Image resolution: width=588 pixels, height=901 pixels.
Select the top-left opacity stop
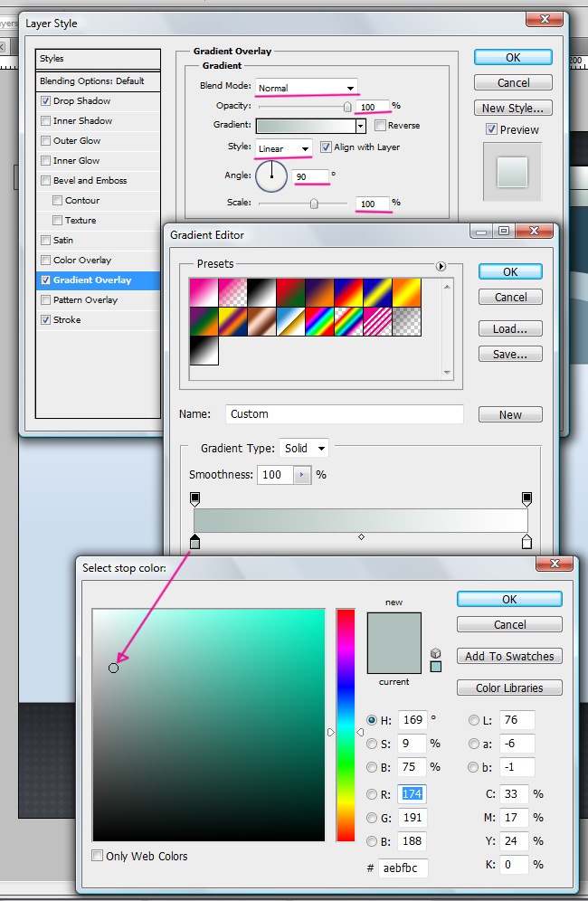[194, 498]
